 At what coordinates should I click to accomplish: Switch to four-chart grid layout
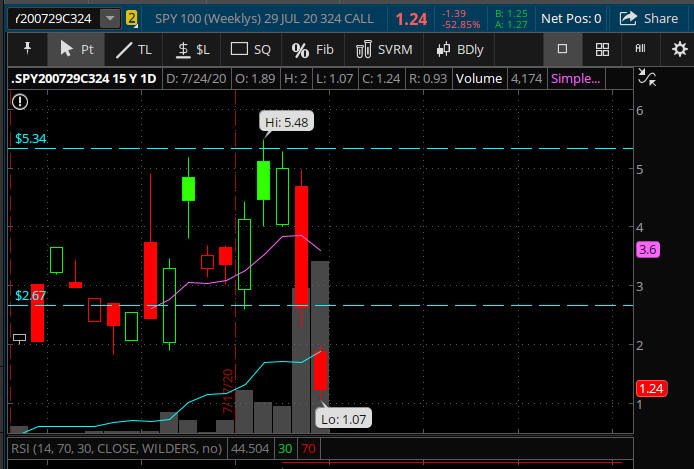click(x=602, y=49)
